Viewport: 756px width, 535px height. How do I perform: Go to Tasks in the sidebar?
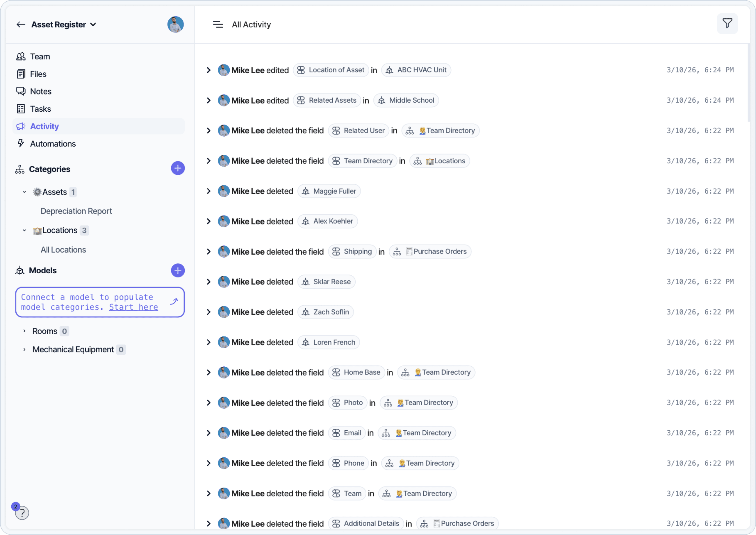pos(40,109)
